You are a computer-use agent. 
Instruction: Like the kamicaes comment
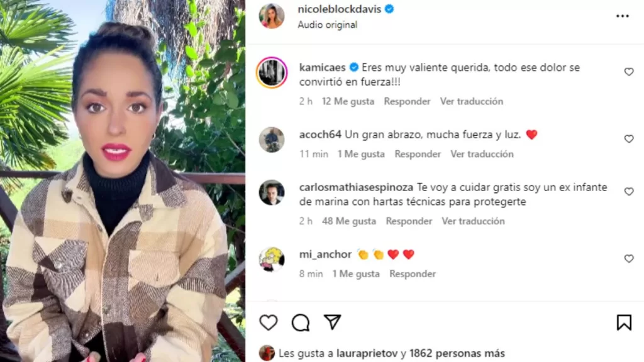(x=629, y=72)
